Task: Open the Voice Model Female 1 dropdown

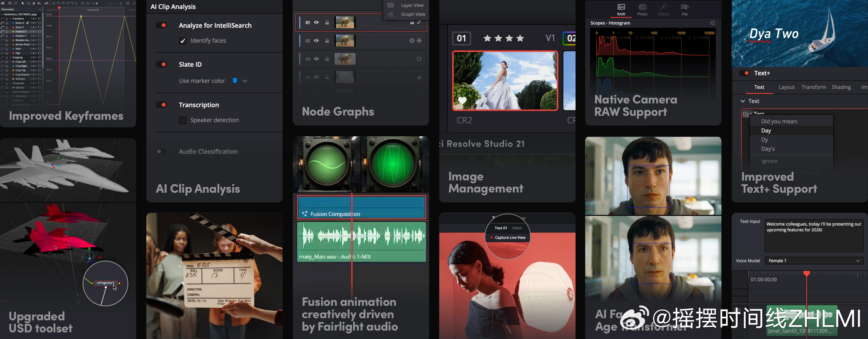Action: (x=814, y=261)
